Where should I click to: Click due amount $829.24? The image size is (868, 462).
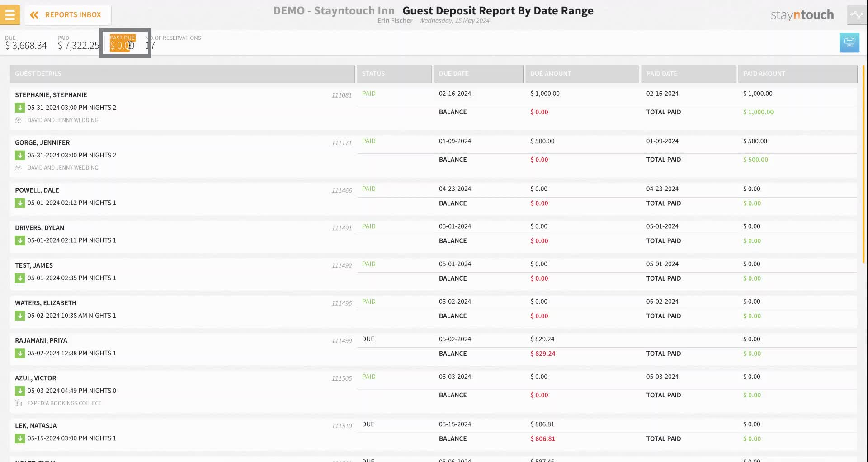tap(542, 339)
